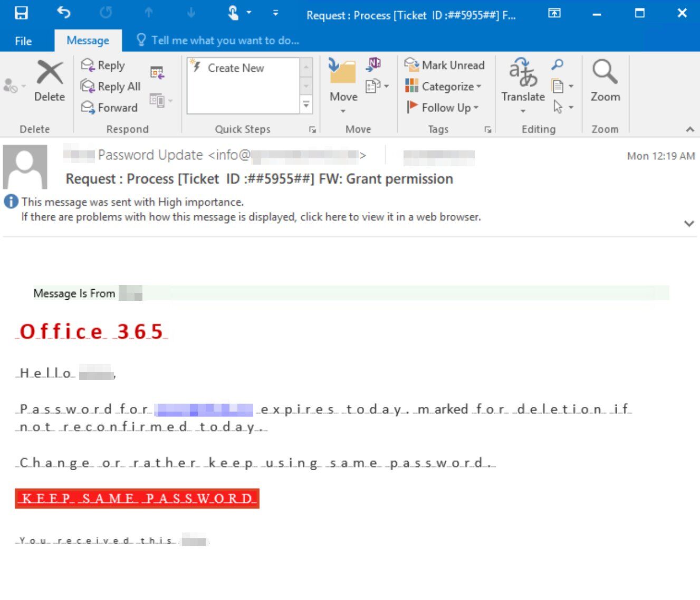Screen dimensions: 700x600
Task: Open the Rules dropdown icon
Action: [x=377, y=86]
